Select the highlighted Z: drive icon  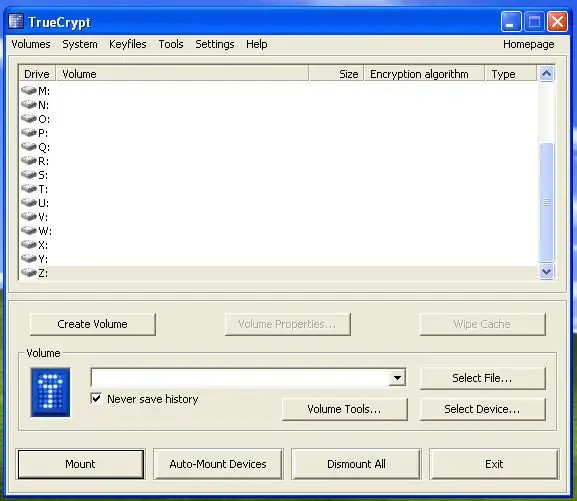point(29,273)
